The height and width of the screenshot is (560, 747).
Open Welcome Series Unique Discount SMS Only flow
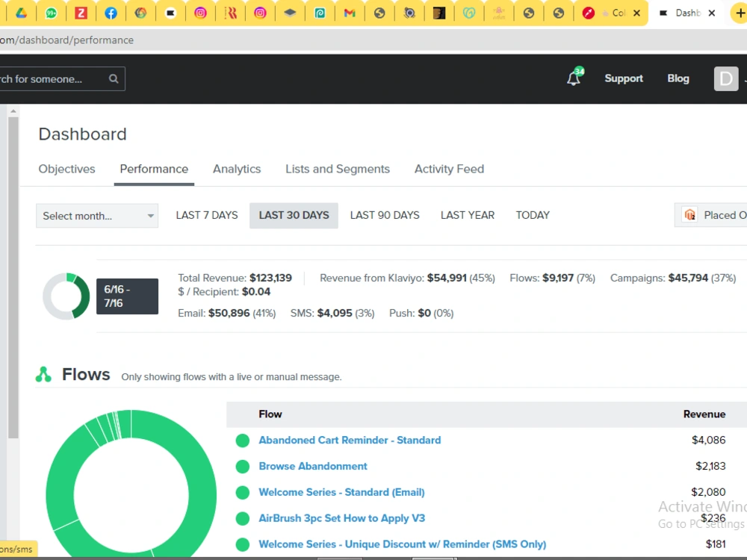402,544
